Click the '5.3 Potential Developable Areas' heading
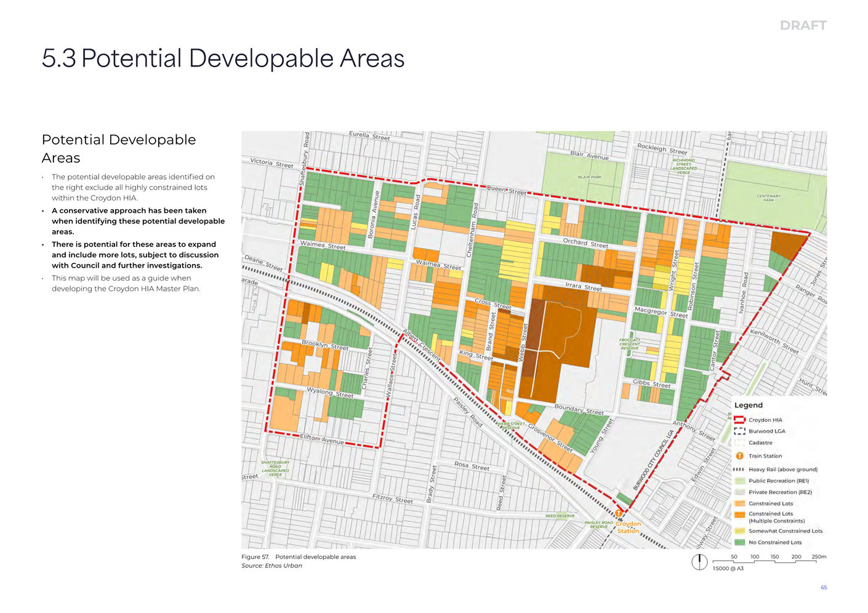The width and height of the screenshot is (868, 613). point(223,58)
